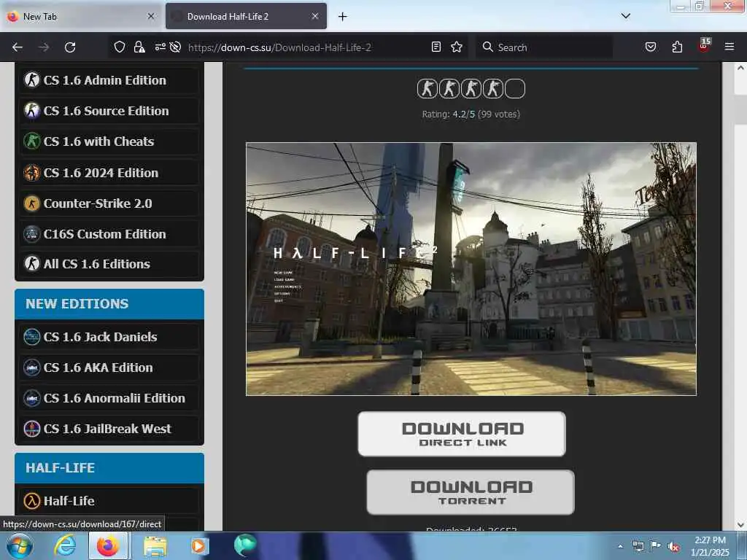Select the Download Half-Life 2 tab

[x=246, y=17]
